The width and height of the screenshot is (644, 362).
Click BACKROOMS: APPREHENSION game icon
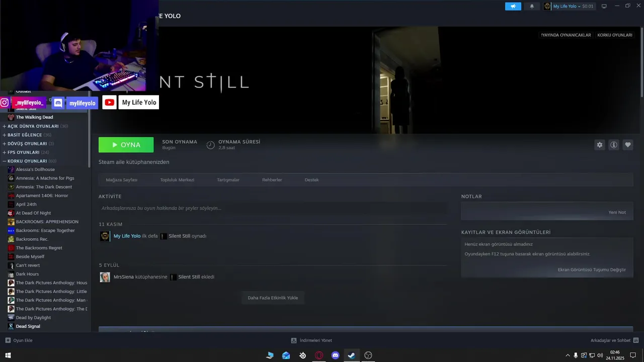pyautogui.click(x=11, y=222)
